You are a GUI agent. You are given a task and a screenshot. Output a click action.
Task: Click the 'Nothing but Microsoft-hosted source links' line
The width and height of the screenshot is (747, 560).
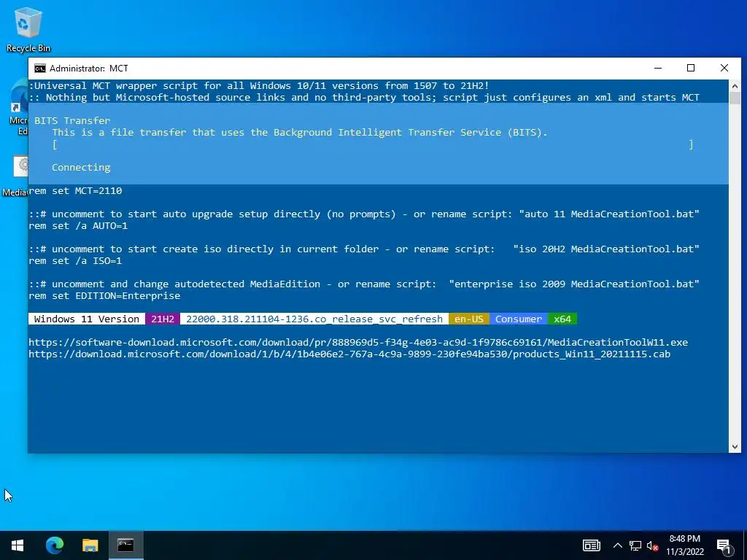364,98
